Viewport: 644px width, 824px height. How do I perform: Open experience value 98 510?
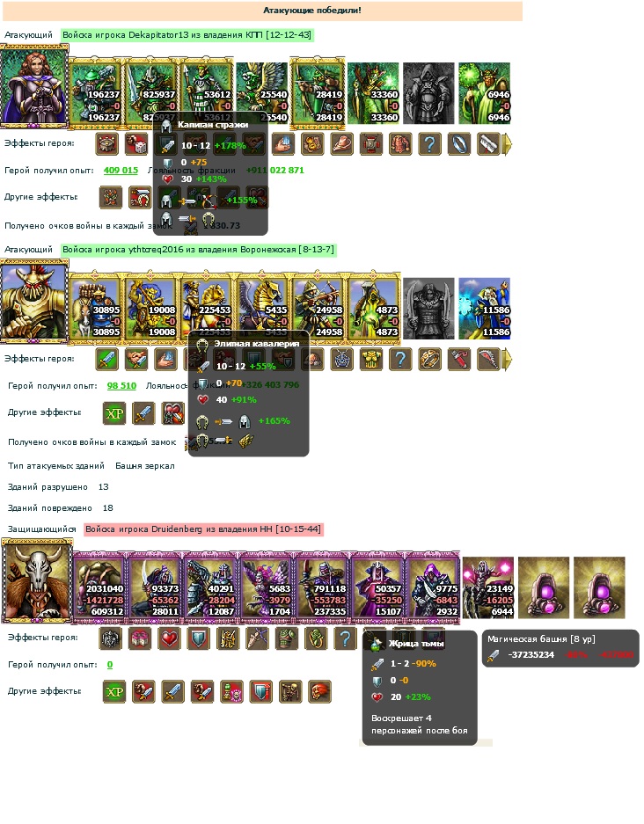(121, 386)
